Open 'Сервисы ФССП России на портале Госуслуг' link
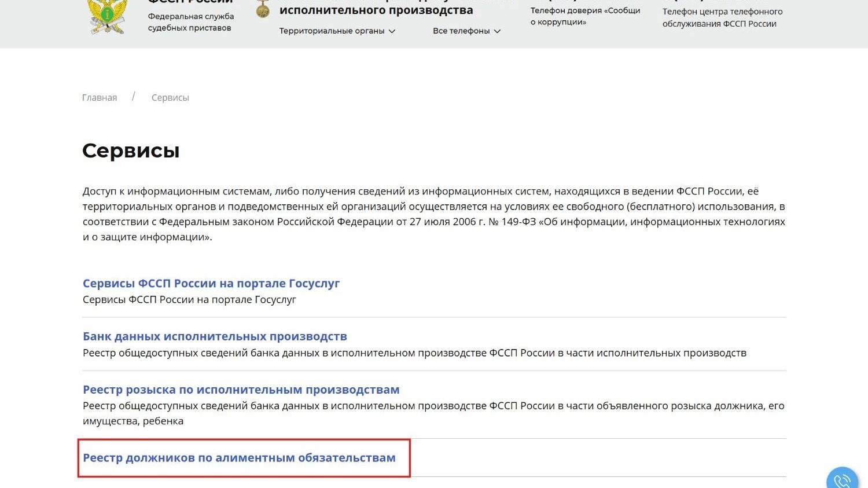Viewport: 868px width, 488px height. pos(211,284)
